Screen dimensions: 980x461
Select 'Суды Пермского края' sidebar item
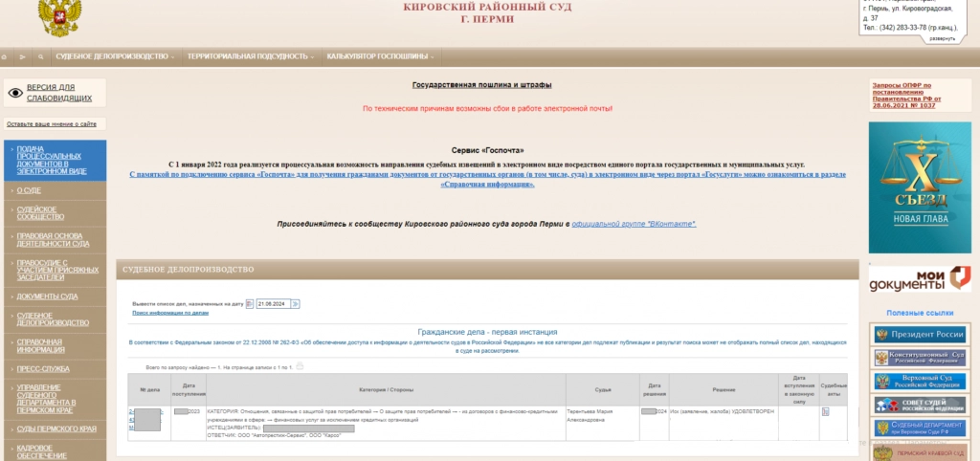(55, 429)
